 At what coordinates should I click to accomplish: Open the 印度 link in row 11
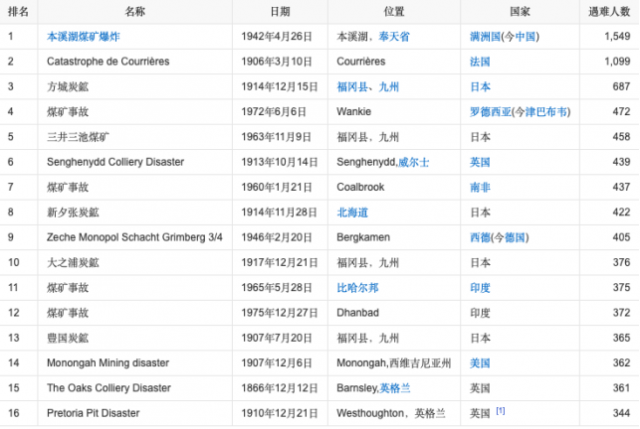[480, 288]
